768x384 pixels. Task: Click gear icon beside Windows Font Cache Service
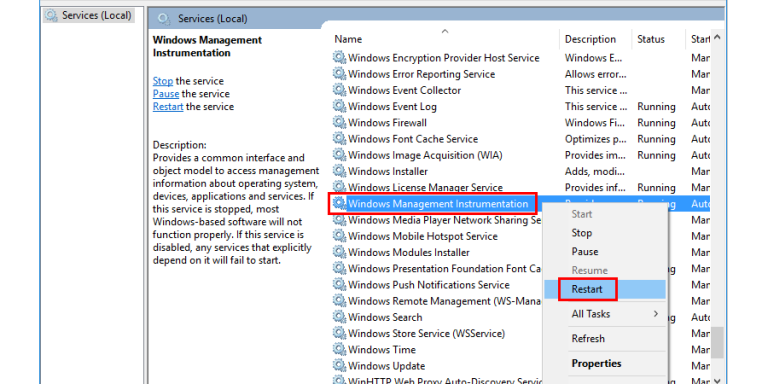[339, 139]
